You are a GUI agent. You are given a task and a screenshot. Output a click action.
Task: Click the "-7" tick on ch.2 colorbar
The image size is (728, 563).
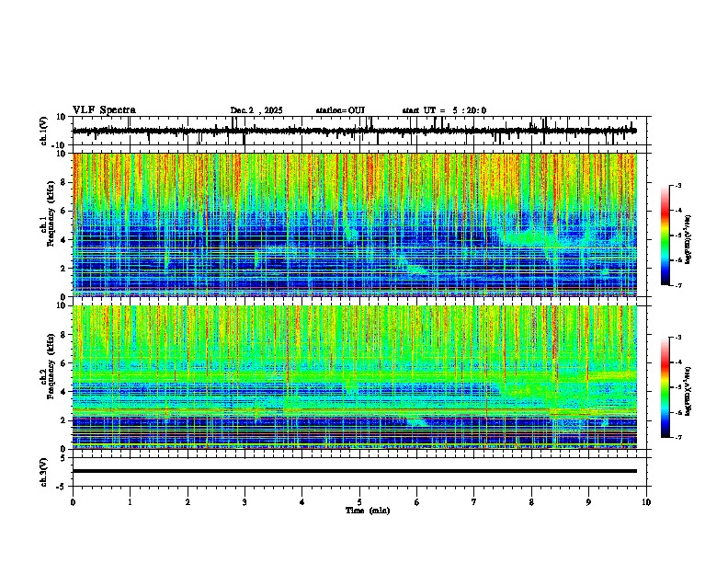click(x=677, y=437)
